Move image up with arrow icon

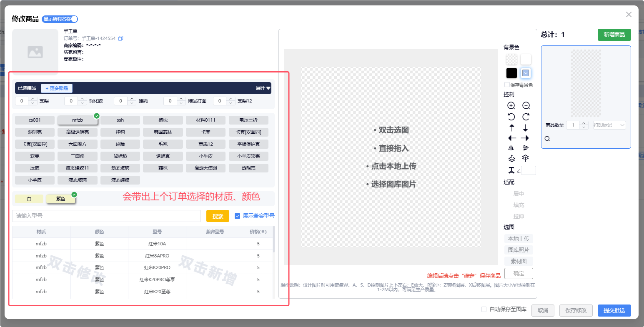click(x=512, y=128)
